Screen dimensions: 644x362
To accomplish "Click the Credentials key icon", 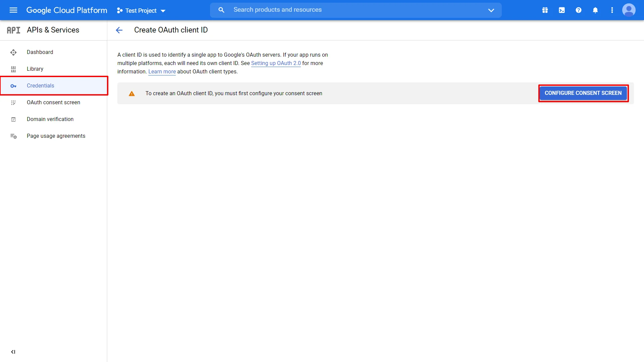I will coord(13,86).
